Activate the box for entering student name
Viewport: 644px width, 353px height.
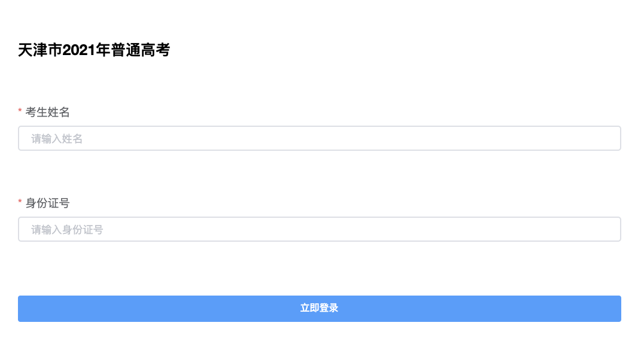(x=319, y=138)
